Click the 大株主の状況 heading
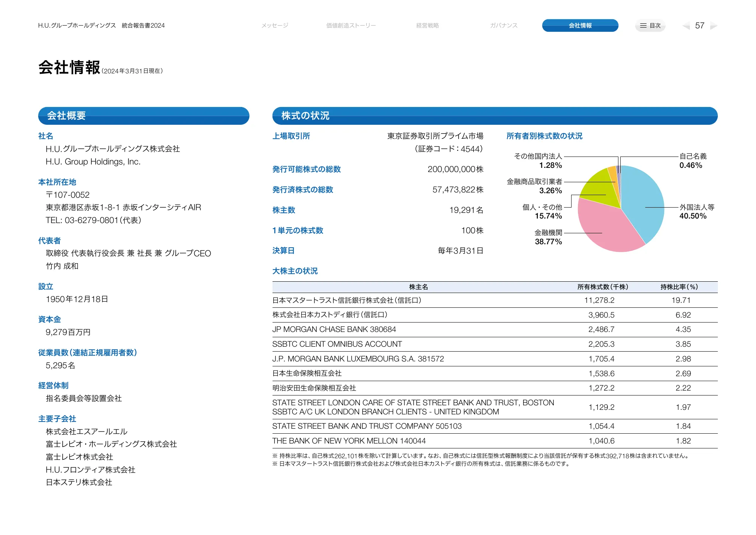Screen dimensions: 756x535 coord(295,271)
